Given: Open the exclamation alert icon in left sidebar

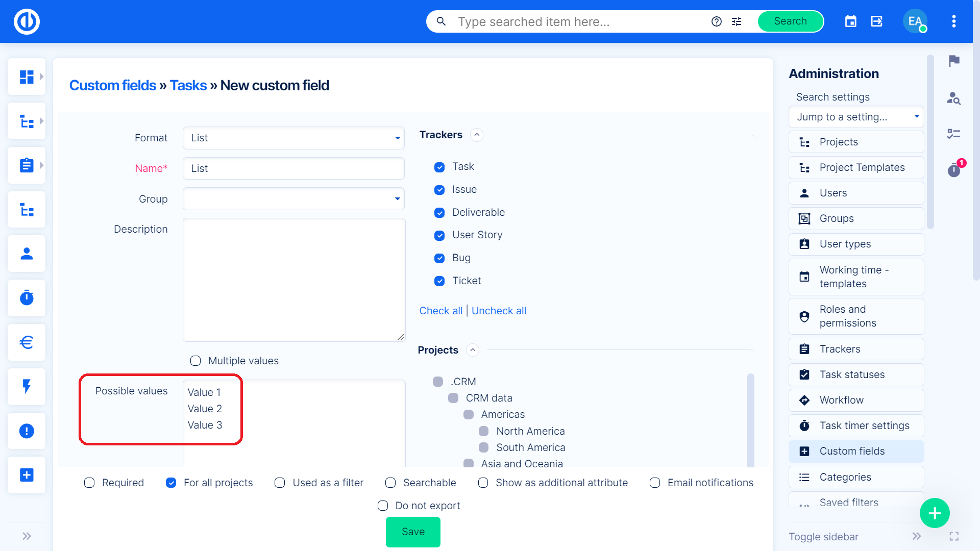Looking at the screenshot, I should [27, 431].
